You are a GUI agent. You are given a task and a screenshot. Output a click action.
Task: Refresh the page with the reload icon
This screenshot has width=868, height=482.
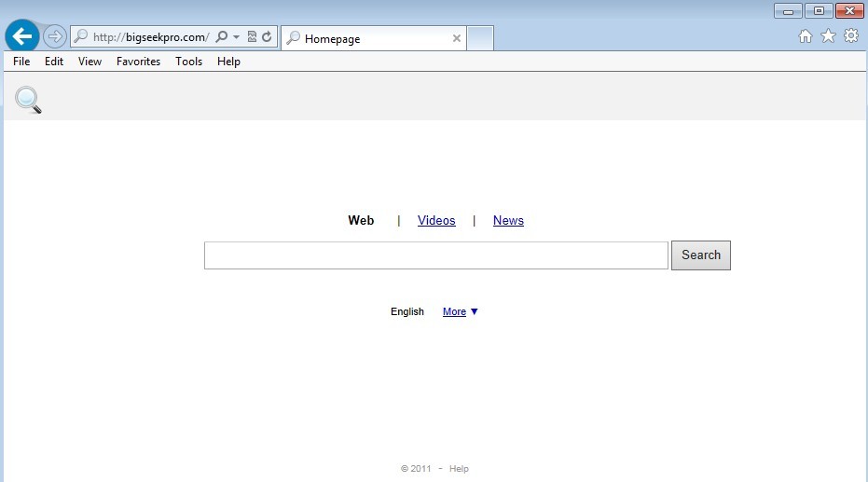point(267,37)
